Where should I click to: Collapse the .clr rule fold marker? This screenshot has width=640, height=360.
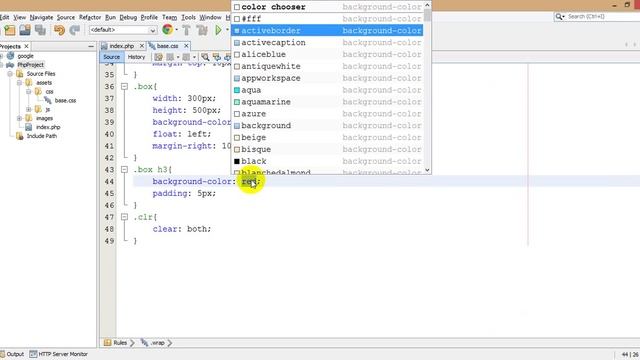(124, 217)
